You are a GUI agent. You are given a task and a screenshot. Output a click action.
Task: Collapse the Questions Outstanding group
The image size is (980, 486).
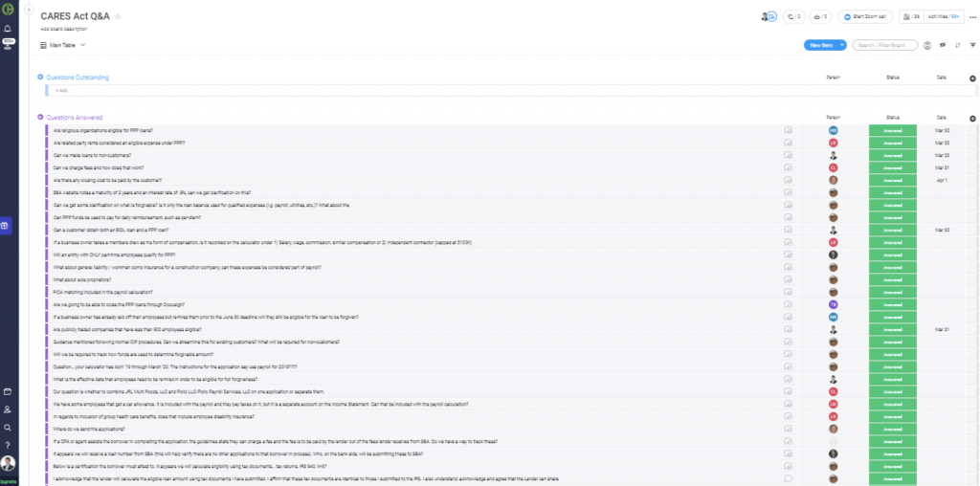[x=40, y=77]
